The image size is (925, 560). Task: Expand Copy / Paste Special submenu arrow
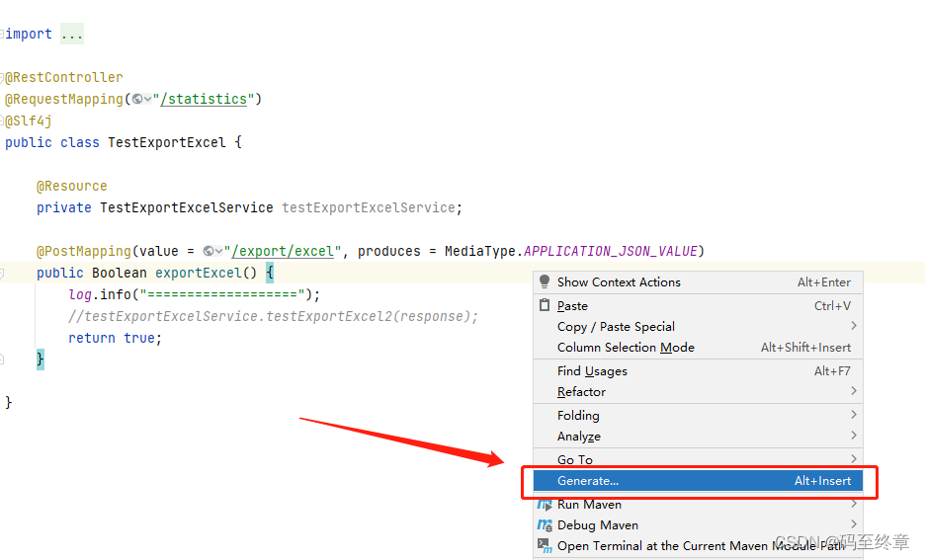(x=854, y=325)
